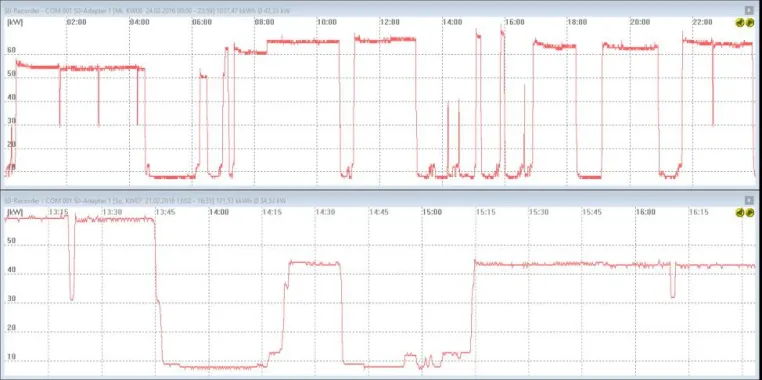Go to previous period in bottom chart
This screenshot has width=762, height=380.
[740, 212]
